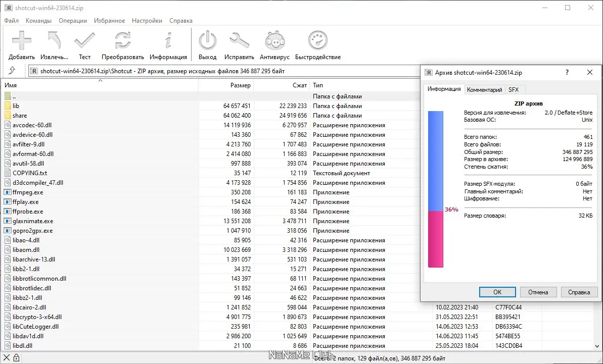Open the Быстродействие benchmark icon
The height and width of the screenshot is (364, 603).
317,41
